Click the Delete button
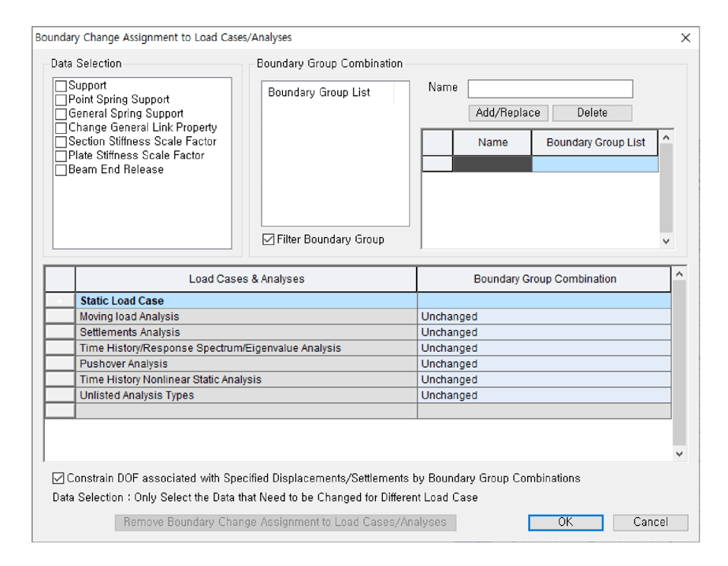The image size is (728, 566). [592, 113]
